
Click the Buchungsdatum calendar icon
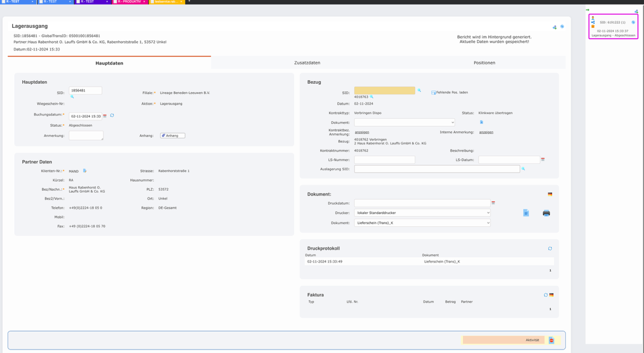click(105, 116)
